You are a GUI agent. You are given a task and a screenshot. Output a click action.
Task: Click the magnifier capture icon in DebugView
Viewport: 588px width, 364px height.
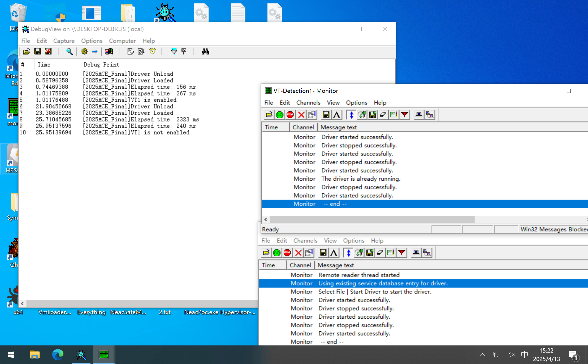(x=69, y=51)
